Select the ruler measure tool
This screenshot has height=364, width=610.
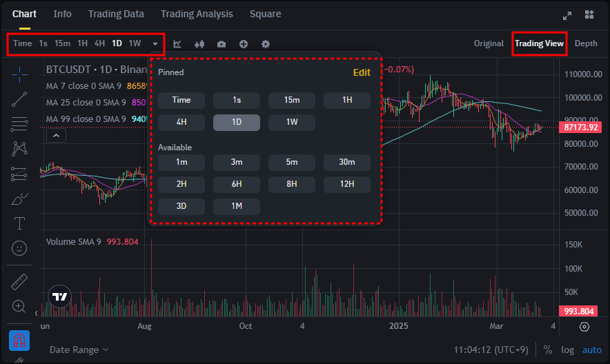coord(19,281)
